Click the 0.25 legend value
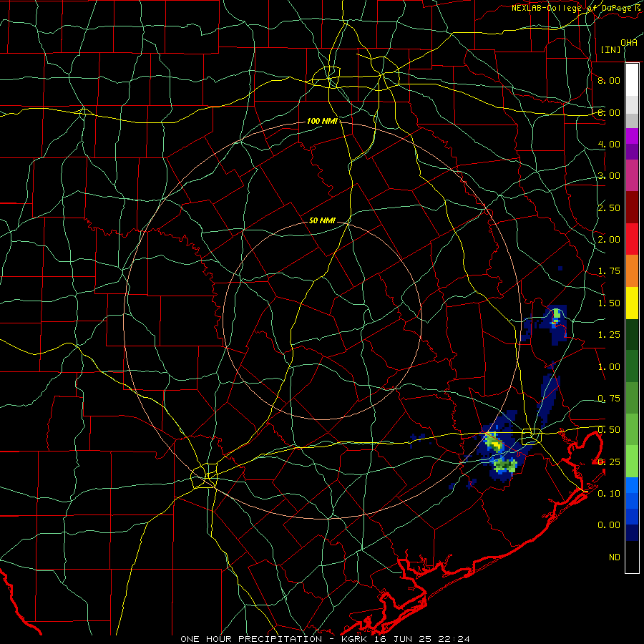Screen dimensions: 644x644 609,462
